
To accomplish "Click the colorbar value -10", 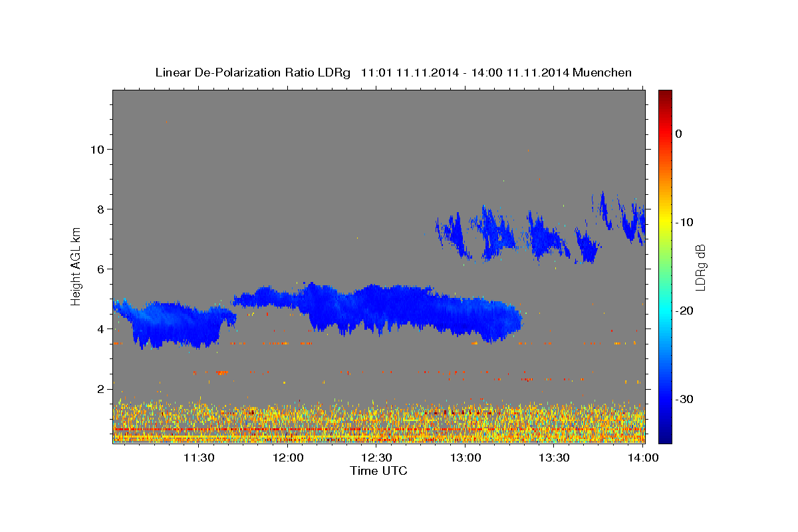I will point(685,222).
